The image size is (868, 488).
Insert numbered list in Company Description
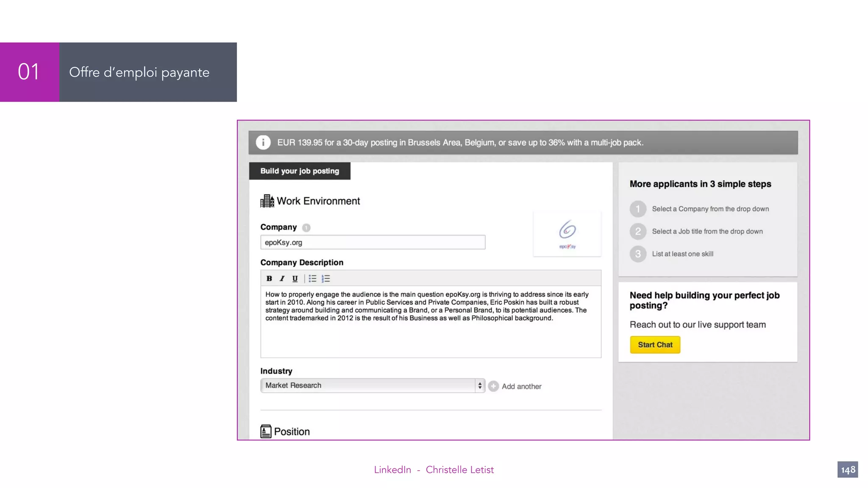coord(325,278)
